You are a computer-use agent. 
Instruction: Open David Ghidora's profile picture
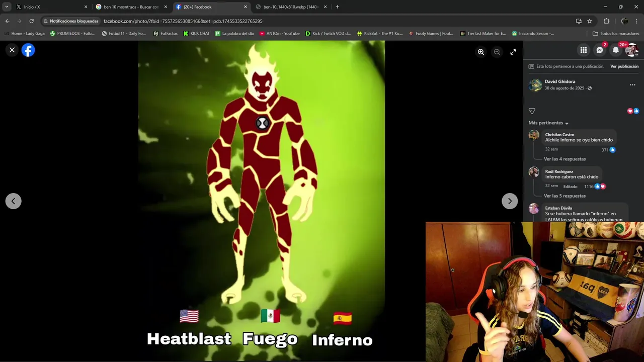535,85
